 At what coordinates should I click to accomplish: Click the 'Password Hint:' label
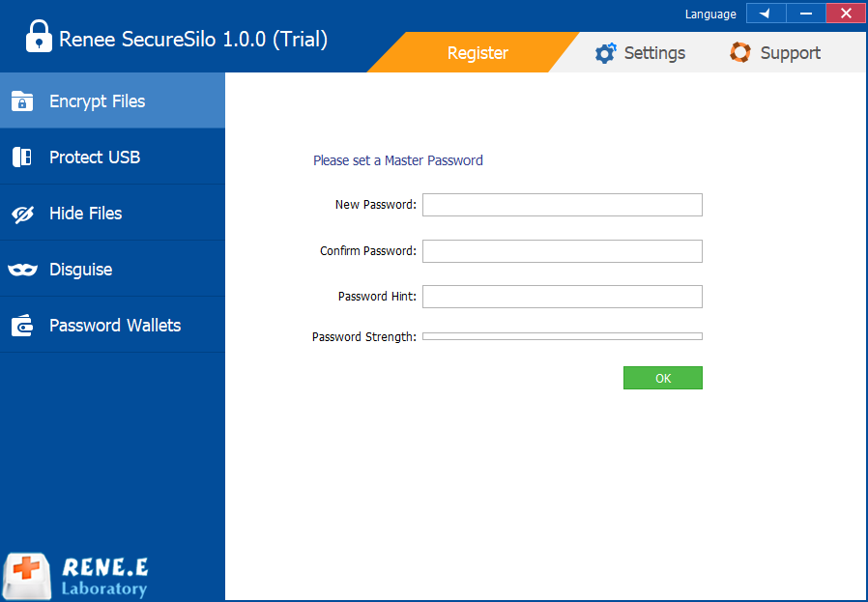[x=377, y=297]
